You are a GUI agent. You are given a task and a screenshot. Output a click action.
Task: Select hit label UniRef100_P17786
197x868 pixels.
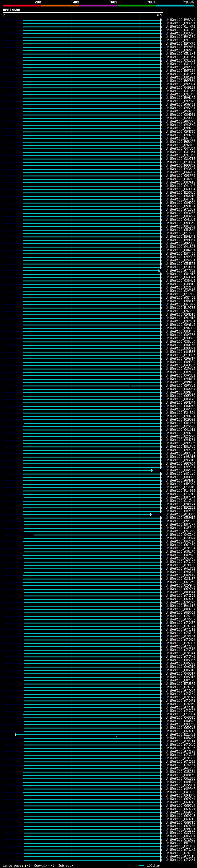coord(180,233)
